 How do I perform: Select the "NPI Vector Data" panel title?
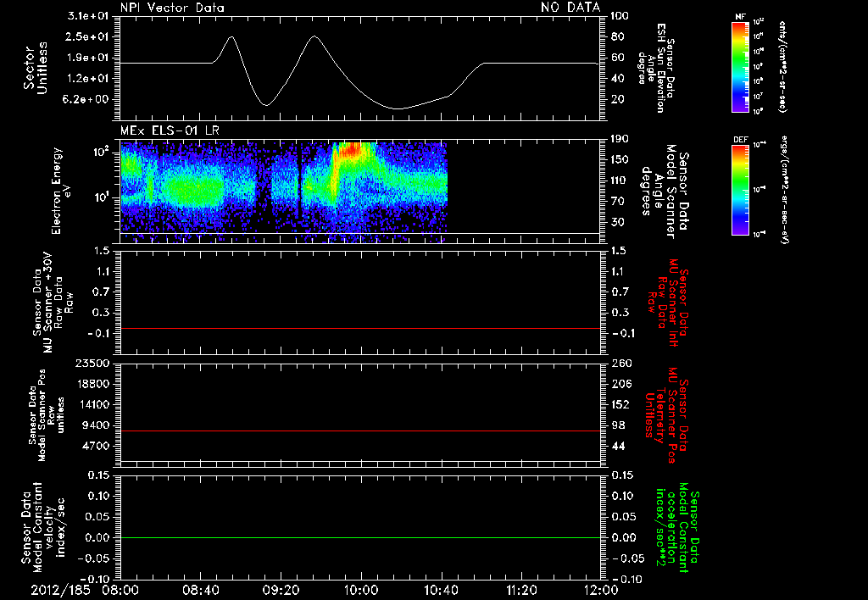172,8
